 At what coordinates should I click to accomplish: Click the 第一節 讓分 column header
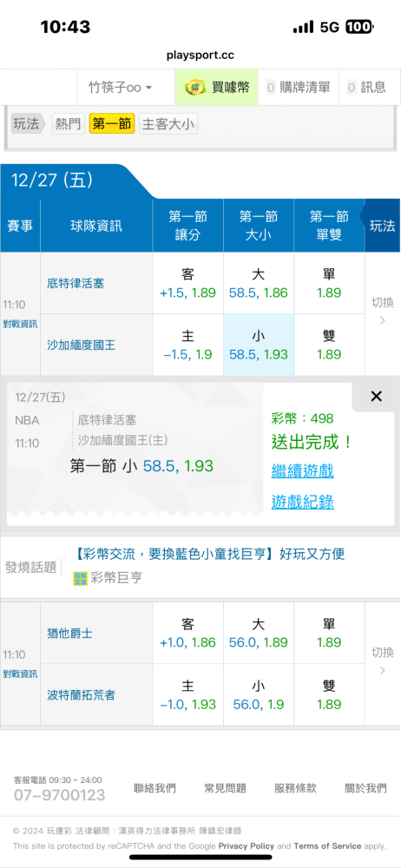point(187,226)
